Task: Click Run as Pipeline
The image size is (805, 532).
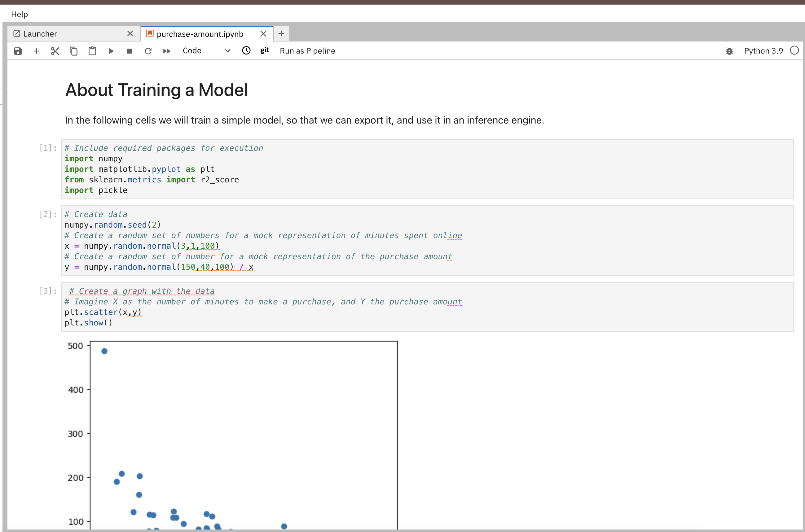Action: tap(307, 51)
